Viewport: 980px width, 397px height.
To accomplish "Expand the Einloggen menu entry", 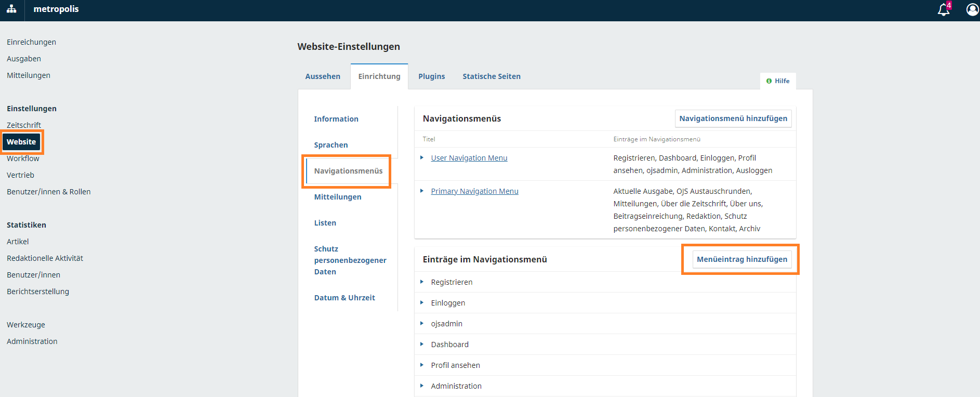I will tap(422, 302).
